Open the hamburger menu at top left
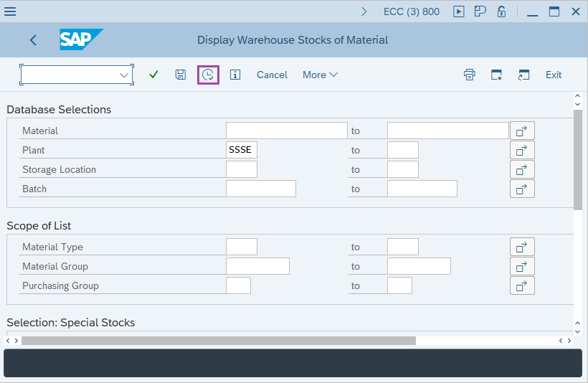588x383 pixels. point(11,11)
